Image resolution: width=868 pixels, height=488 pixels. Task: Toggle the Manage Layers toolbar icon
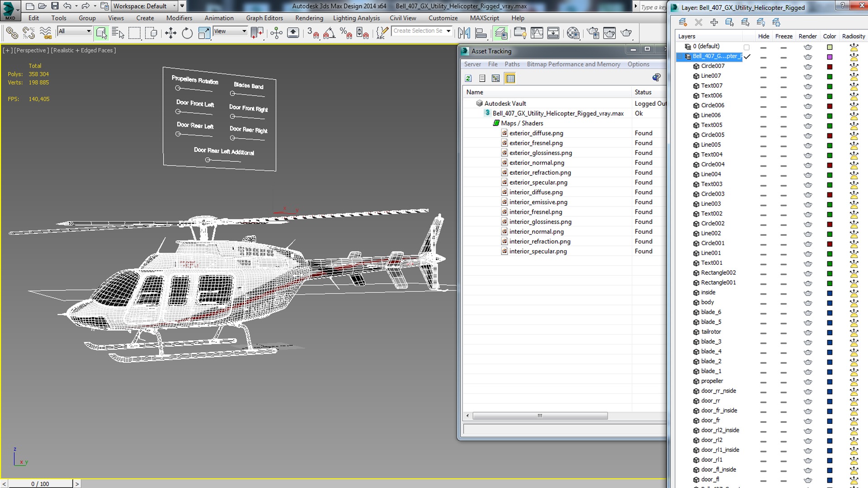click(x=500, y=33)
